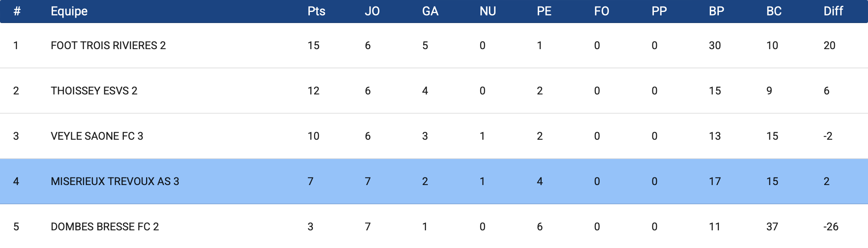The image size is (868, 248).
Task: Click the BC column header
Action: point(774,11)
